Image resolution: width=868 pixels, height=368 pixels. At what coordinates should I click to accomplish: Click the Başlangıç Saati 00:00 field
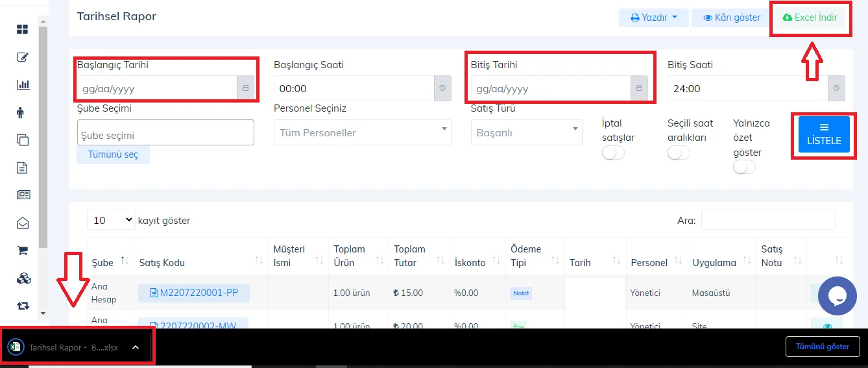click(354, 88)
